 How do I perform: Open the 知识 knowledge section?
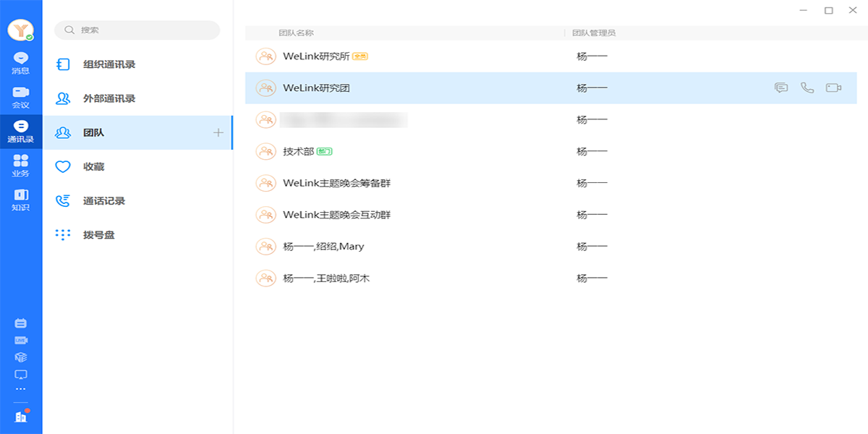tap(21, 200)
